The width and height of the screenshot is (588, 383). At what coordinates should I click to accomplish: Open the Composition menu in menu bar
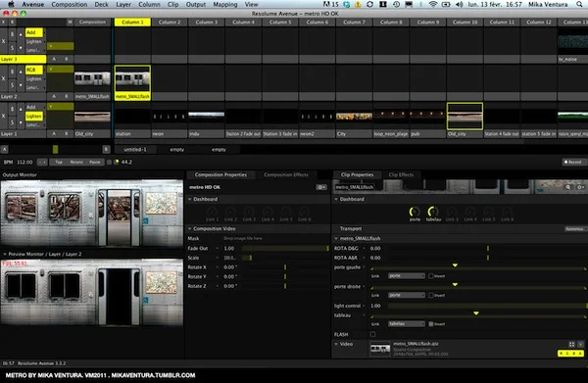pyautogui.click(x=70, y=4)
